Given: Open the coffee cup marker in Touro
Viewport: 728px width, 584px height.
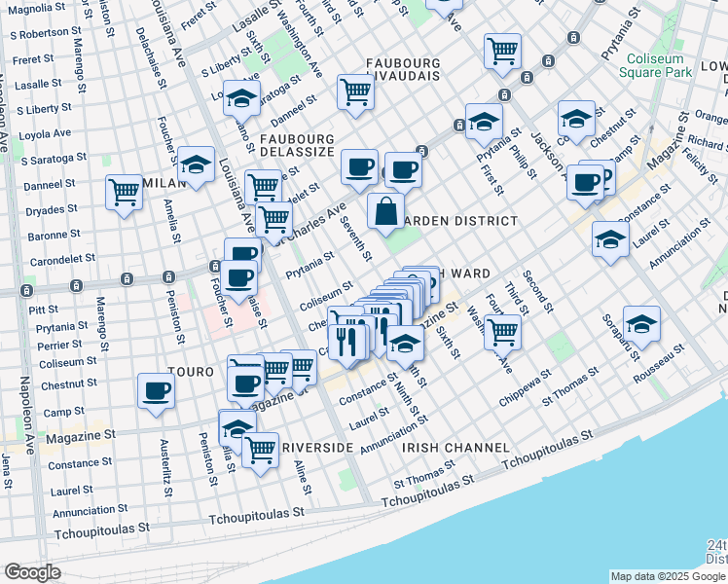Looking at the screenshot, I should click(x=156, y=391).
